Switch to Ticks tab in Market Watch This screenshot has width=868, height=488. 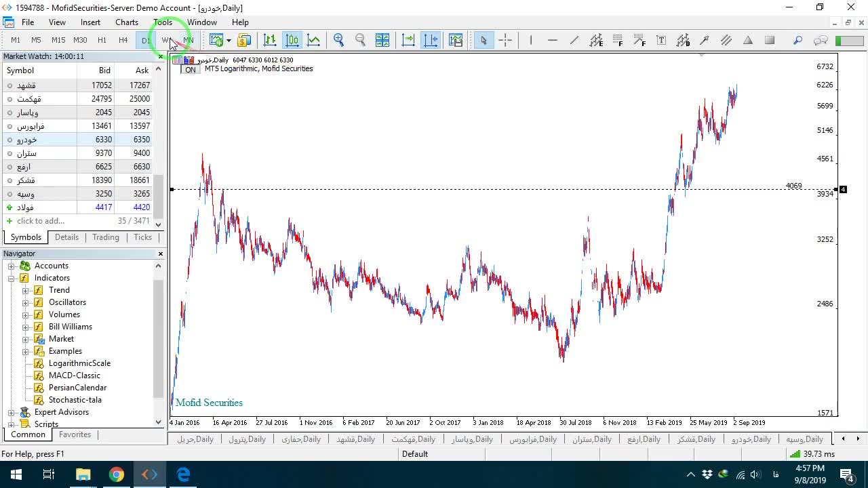tap(142, 237)
